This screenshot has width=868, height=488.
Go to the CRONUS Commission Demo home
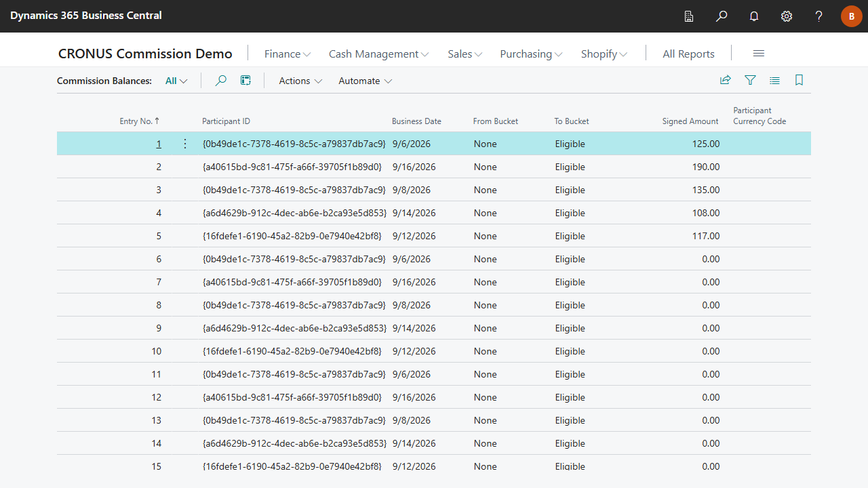[x=145, y=54]
